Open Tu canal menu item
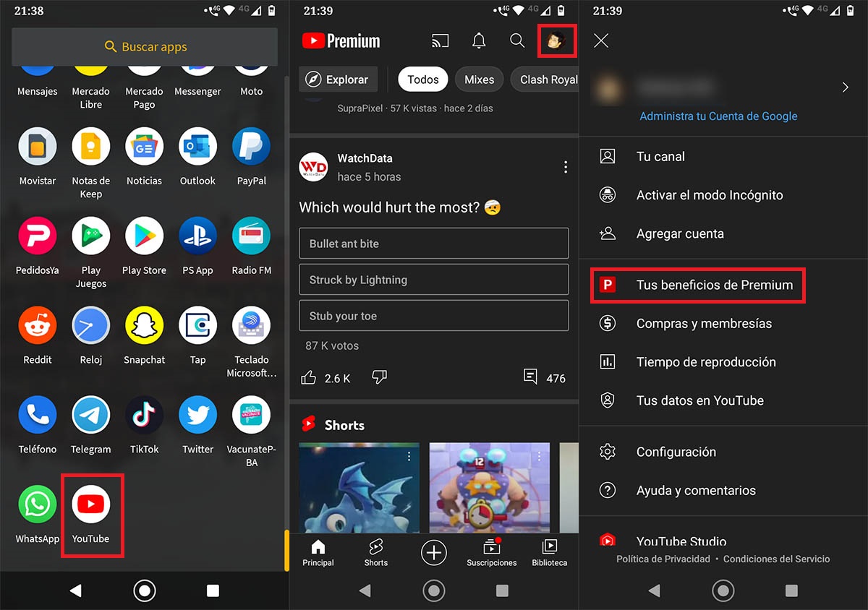The height and width of the screenshot is (610, 868). tap(723, 156)
